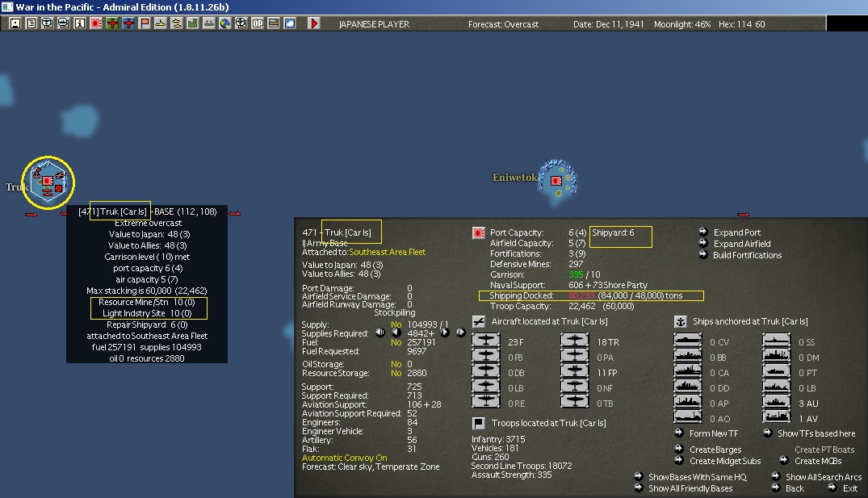Click the aircraft header icon next to 'Aircraft located at Truk'
The height and width of the screenshot is (498, 868).
pyautogui.click(x=479, y=321)
